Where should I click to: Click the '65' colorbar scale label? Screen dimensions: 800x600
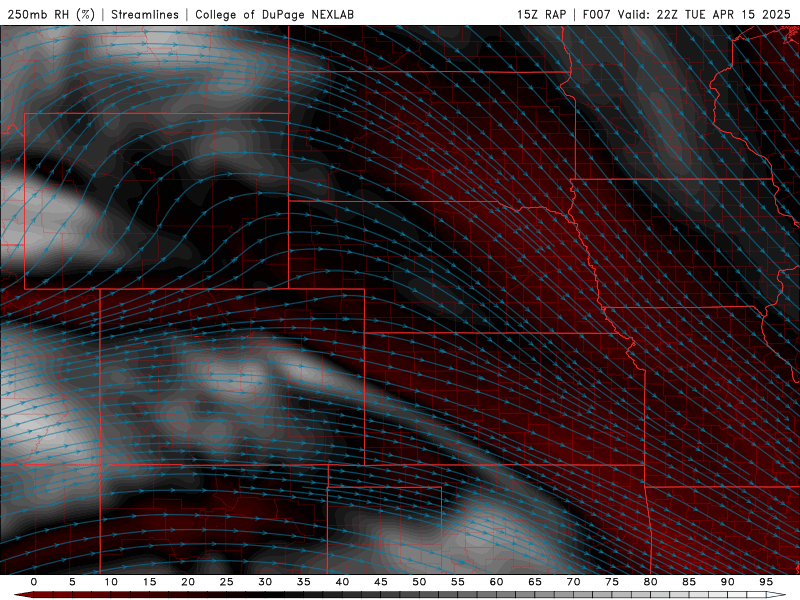(x=535, y=582)
